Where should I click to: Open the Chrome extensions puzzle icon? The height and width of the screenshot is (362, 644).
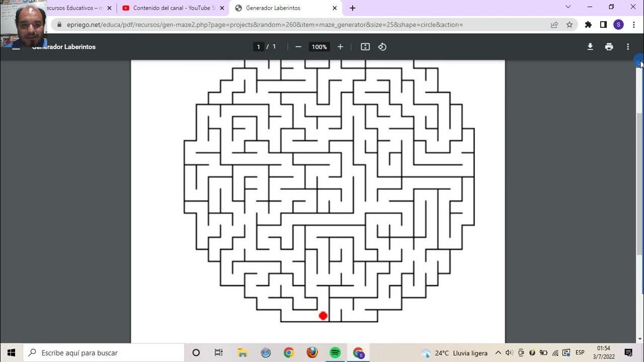[588, 25]
